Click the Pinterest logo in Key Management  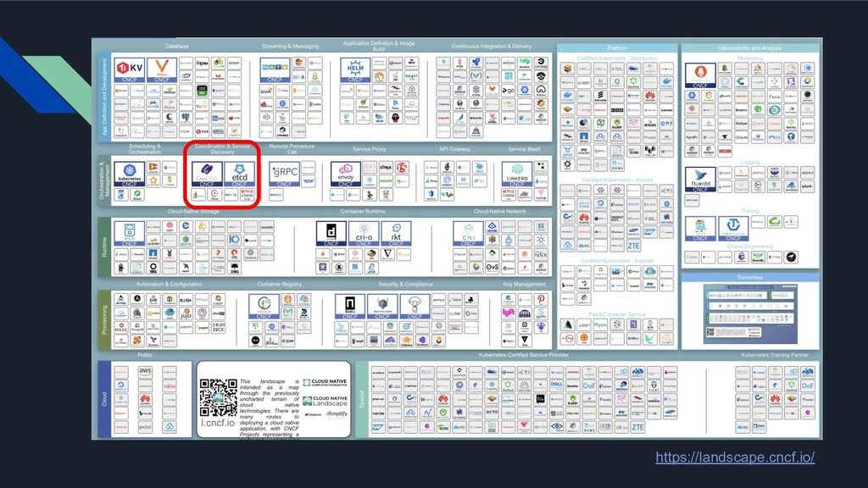[x=541, y=299]
